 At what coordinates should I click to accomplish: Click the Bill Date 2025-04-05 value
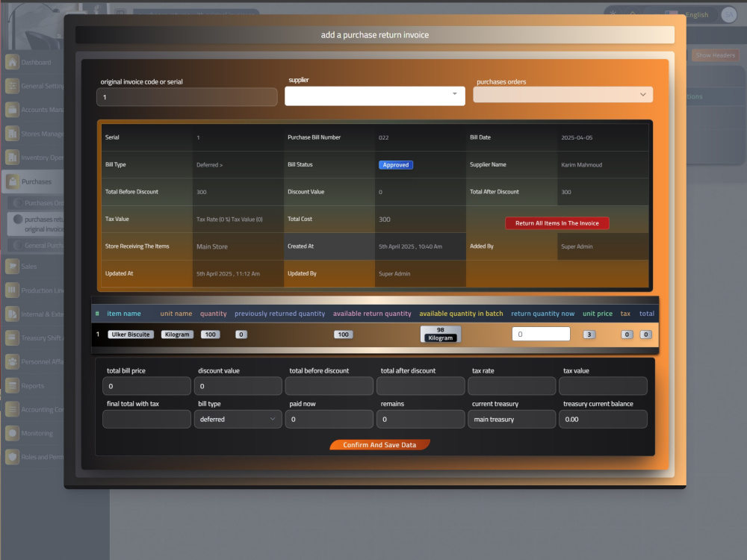[x=577, y=137]
